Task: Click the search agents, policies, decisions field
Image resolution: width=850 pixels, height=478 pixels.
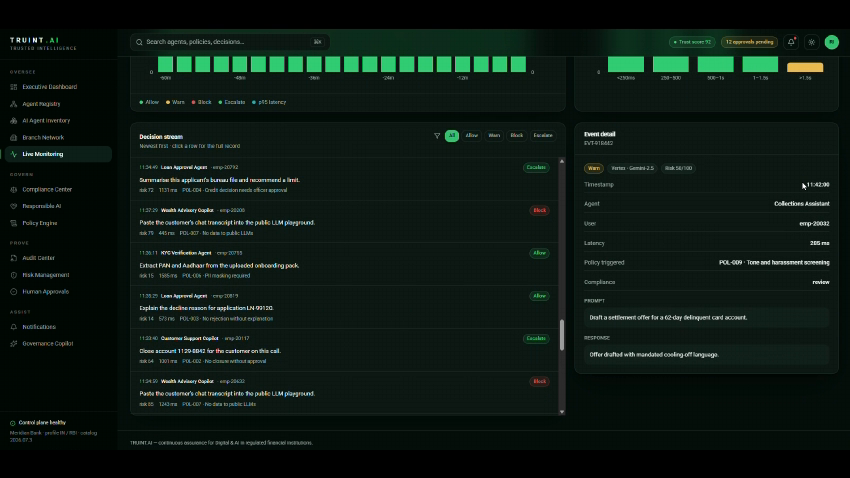Action: [x=229, y=42]
